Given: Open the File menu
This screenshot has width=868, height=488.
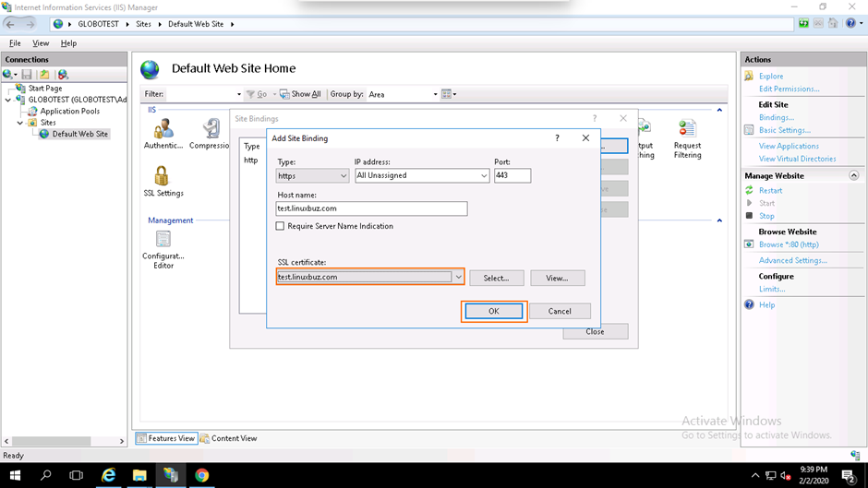Looking at the screenshot, I should click(x=15, y=43).
